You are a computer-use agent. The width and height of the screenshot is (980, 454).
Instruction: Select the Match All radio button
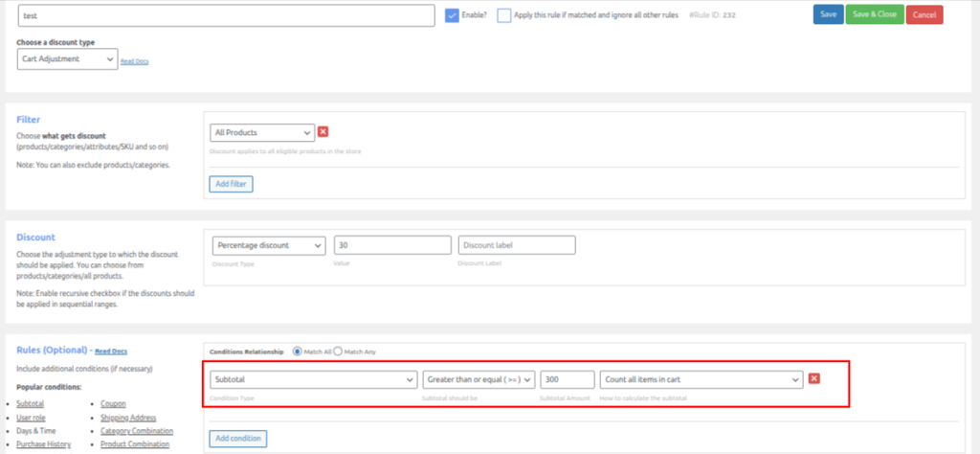click(x=298, y=352)
